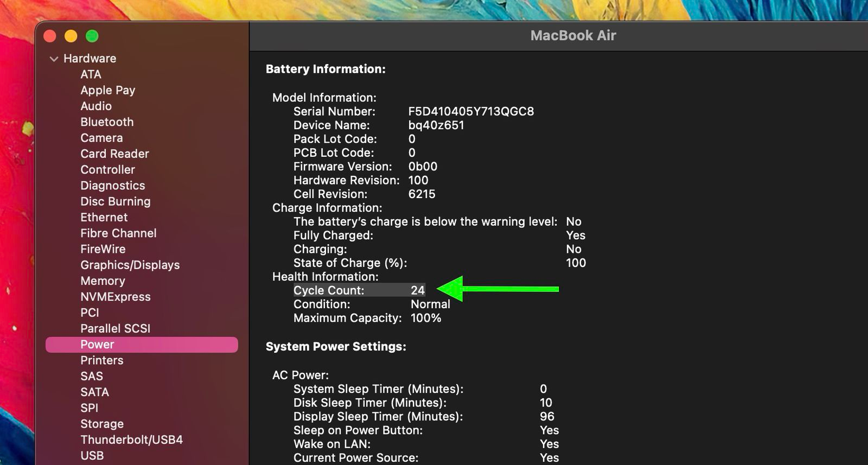Open the Ethernet entry
The image size is (868, 465).
[104, 217]
